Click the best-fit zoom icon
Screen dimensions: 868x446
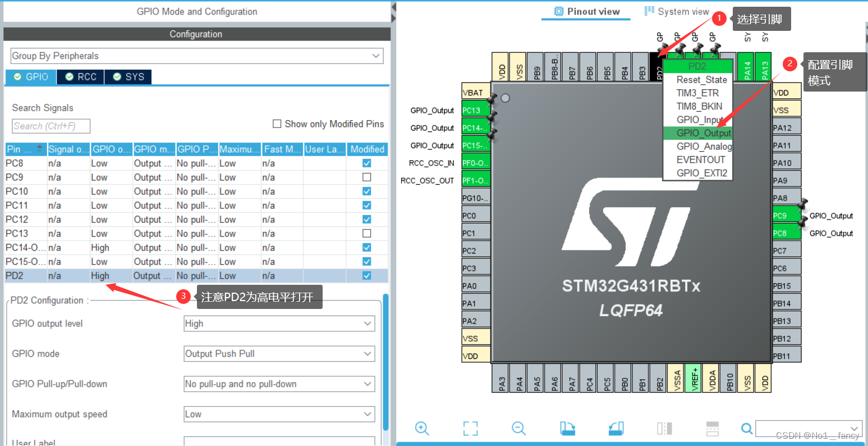470,429
